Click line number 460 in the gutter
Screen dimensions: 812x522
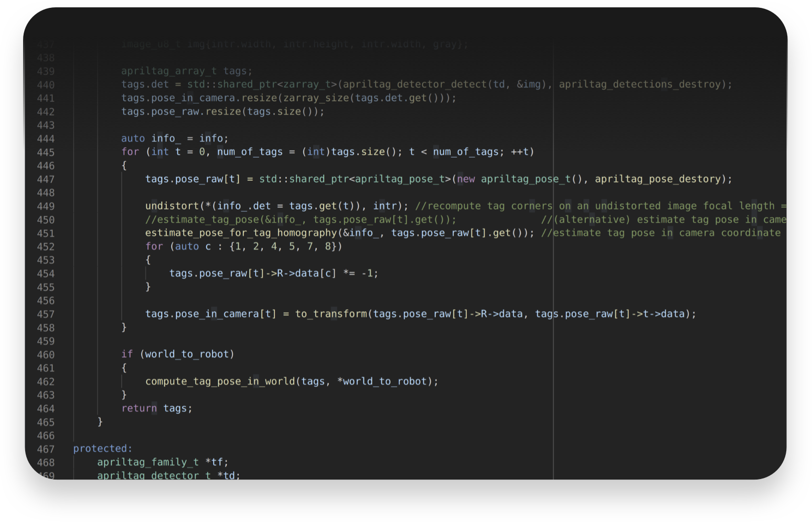pos(46,354)
